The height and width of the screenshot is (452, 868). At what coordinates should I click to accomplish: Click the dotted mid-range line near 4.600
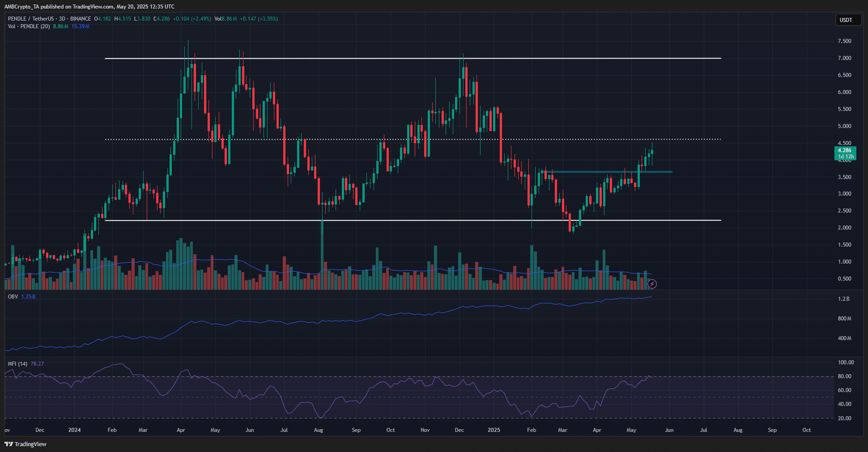413,139
